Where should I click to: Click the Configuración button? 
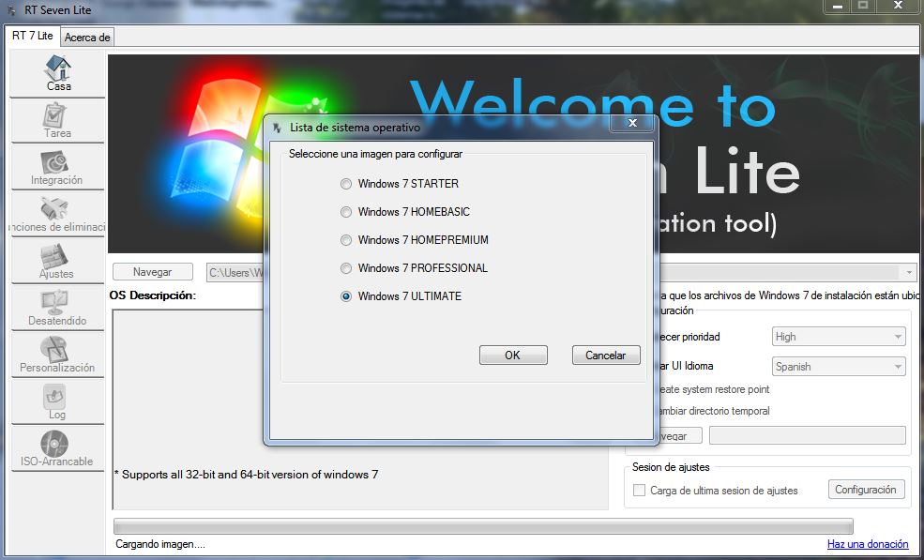click(x=866, y=490)
